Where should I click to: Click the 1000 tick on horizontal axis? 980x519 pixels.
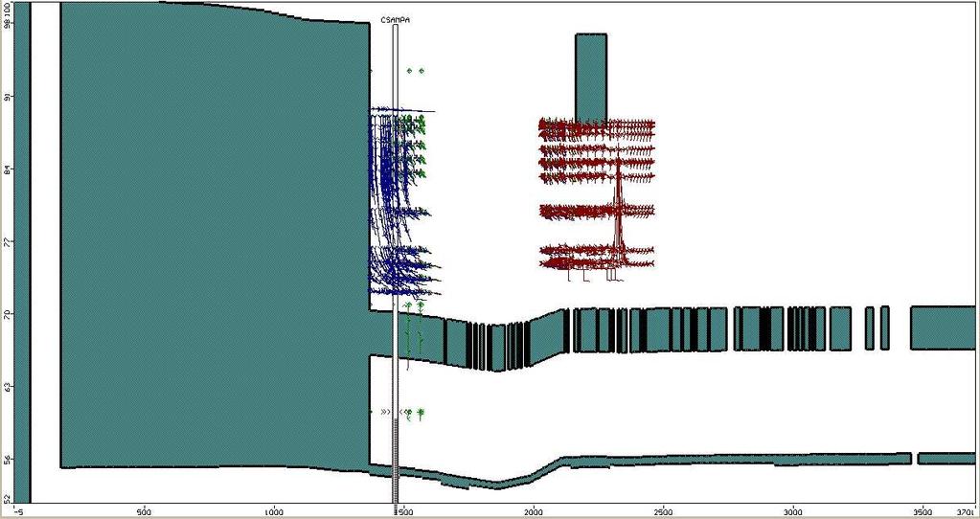(274, 511)
